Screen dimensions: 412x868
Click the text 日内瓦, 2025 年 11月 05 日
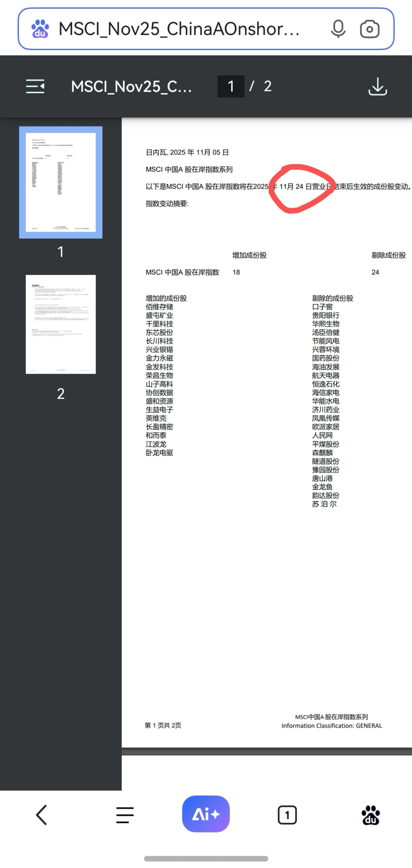pyautogui.click(x=187, y=152)
